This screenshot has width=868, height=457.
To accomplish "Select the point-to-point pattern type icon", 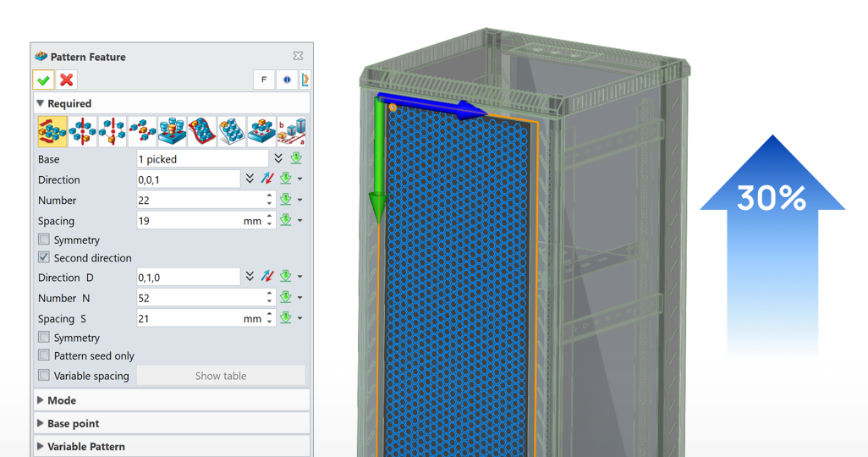I will click(x=142, y=132).
